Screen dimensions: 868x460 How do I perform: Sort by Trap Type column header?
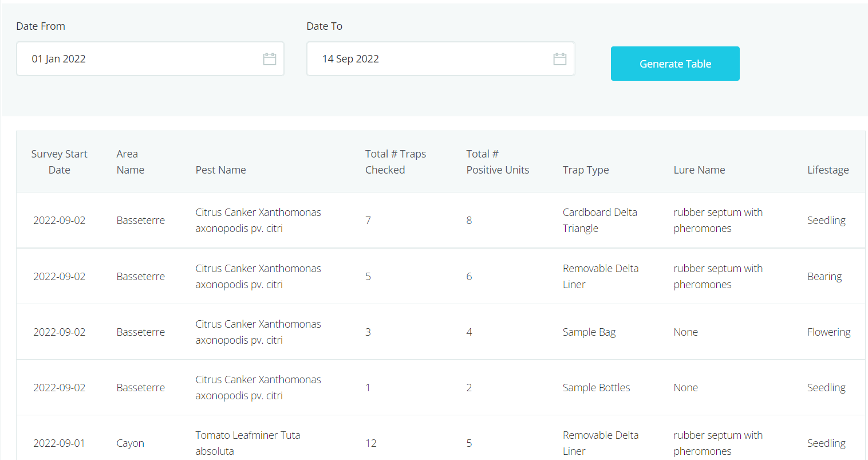pos(585,170)
